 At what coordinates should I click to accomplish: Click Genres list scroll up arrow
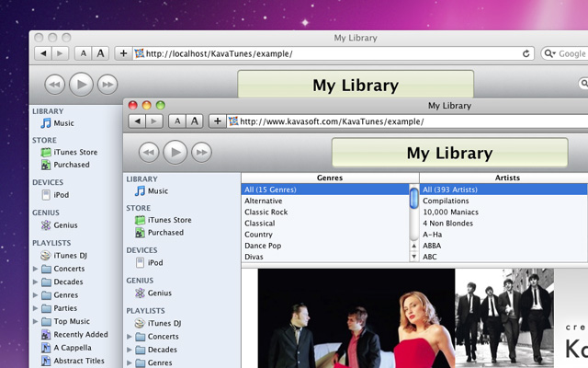click(414, 246)
